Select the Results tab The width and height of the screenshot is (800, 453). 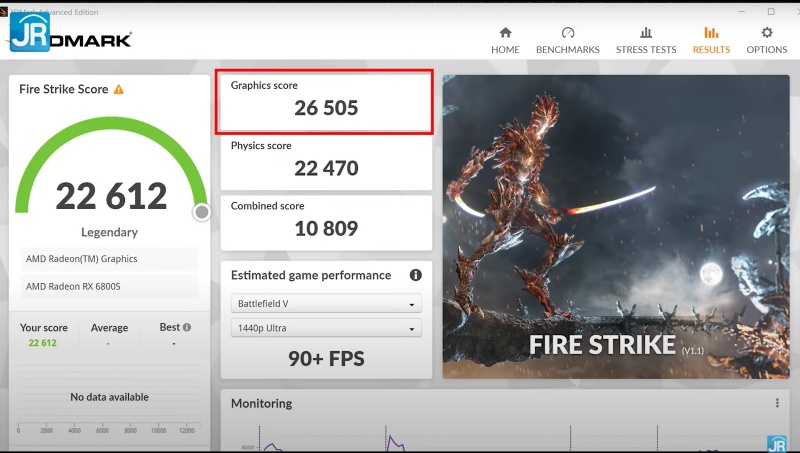[711, 41]
